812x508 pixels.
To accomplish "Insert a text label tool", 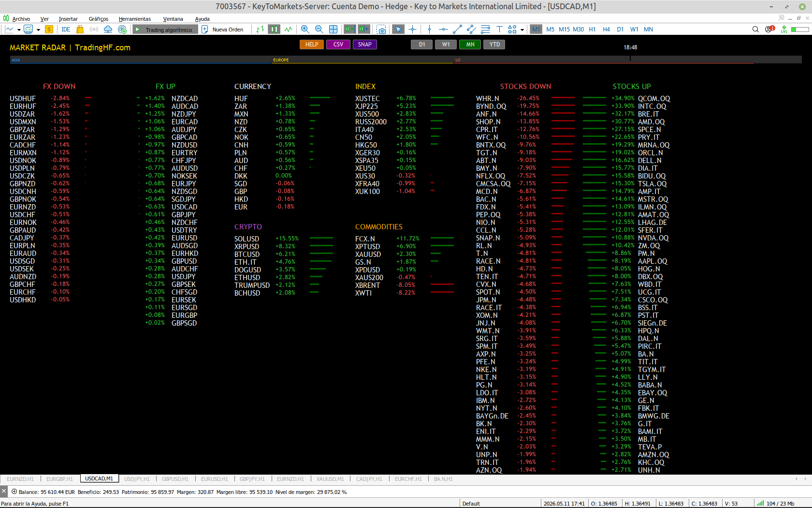I will tap(499, 30).
